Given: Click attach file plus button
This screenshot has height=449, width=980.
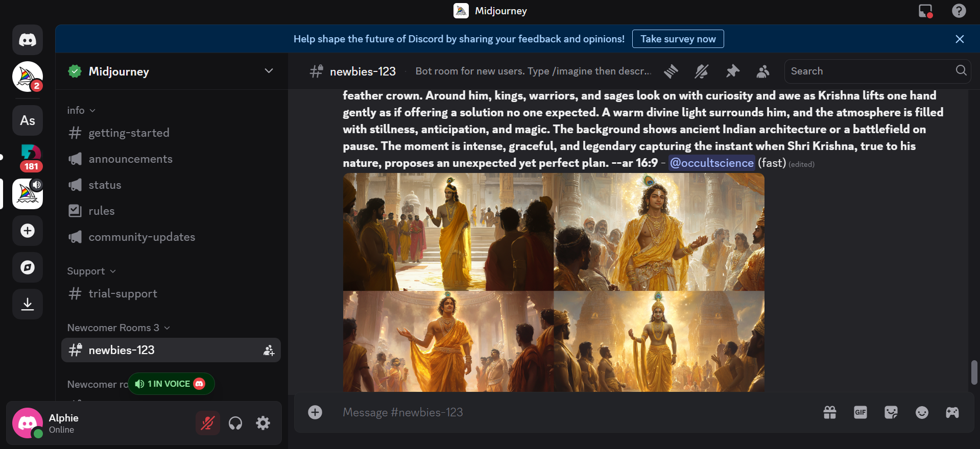Looking at the screenshot, I should [315, 412].
